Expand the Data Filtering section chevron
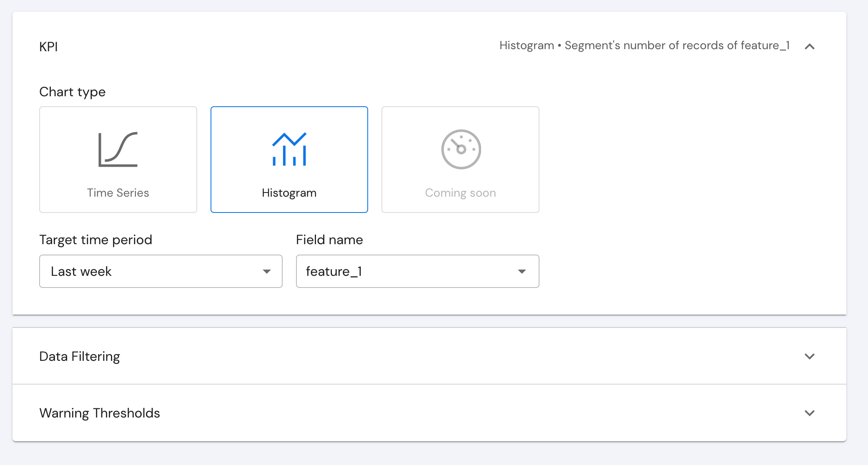Screen dimensions: 868x465 click(810, 356)
